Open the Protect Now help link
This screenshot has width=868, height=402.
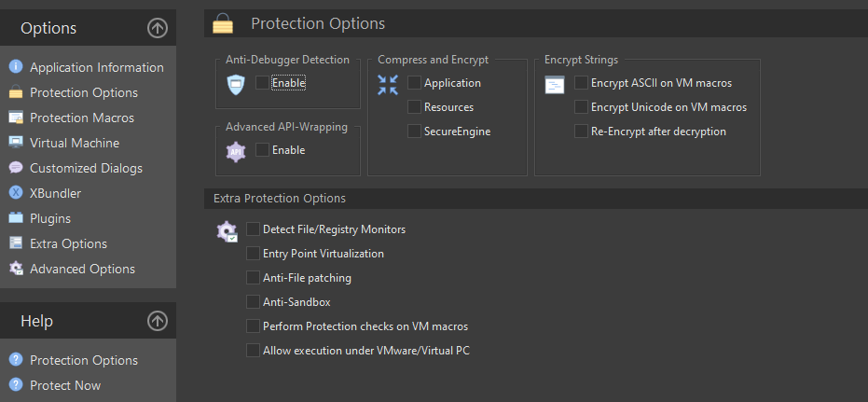tap(65, 385)
